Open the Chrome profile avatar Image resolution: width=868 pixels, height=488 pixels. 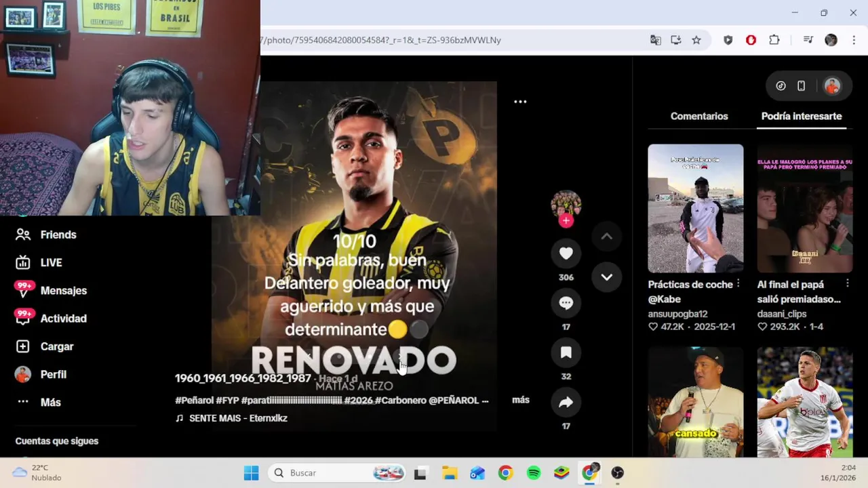pos(831,40)
